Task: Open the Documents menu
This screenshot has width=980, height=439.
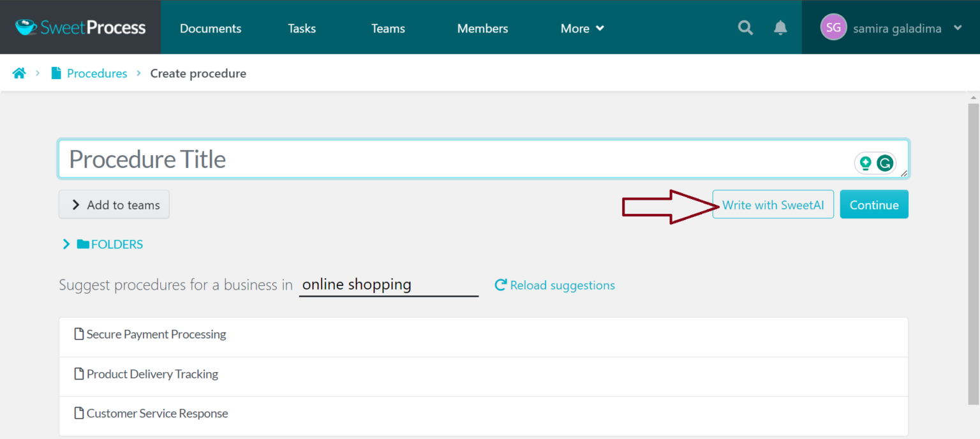Action: click(211, 28)
